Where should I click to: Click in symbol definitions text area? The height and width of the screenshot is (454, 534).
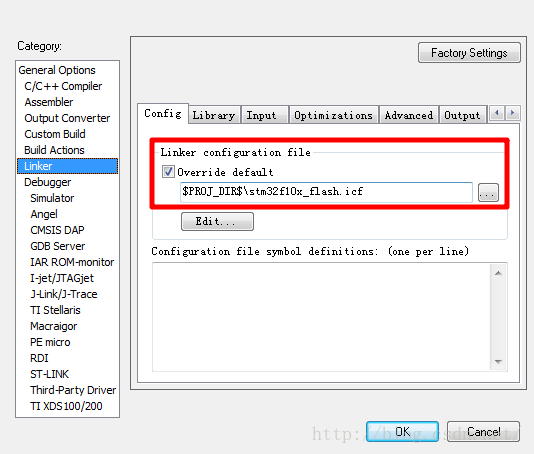coord(321,317)
